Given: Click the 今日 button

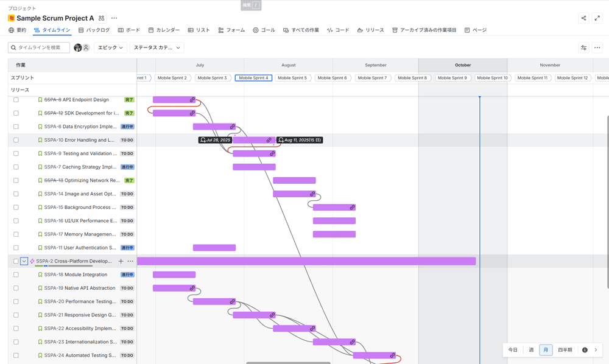Looking at the screenshot, I should 513,350.
